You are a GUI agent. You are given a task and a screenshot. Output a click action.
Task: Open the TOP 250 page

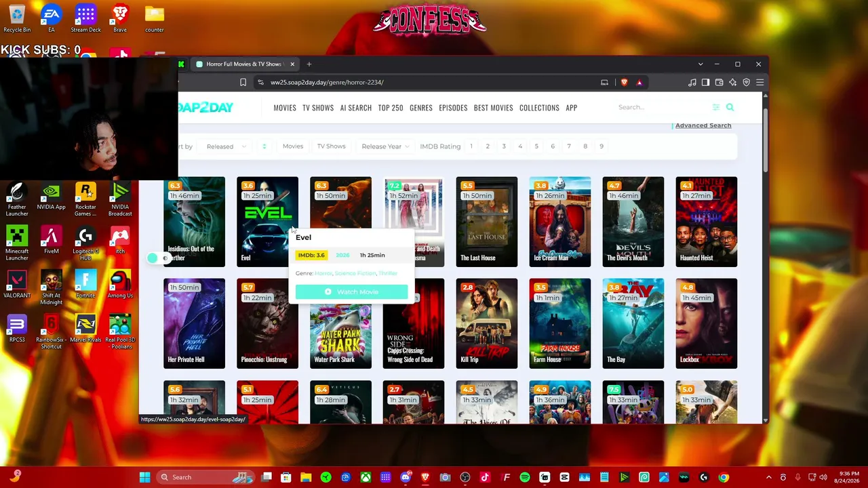(391, 108)
